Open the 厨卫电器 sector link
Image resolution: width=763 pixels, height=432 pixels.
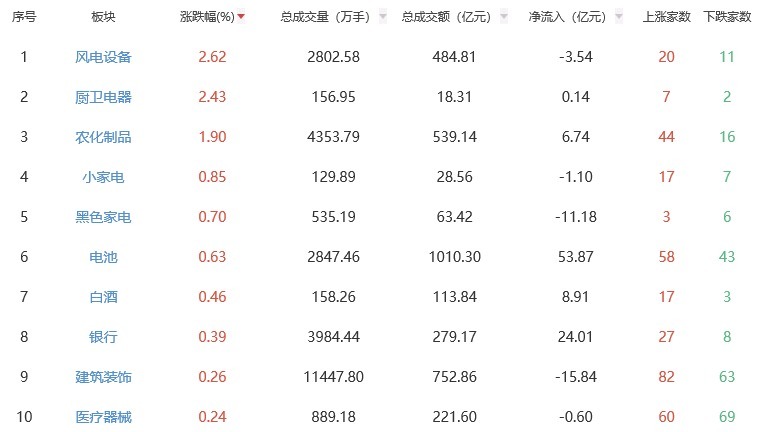coord(103,97)
